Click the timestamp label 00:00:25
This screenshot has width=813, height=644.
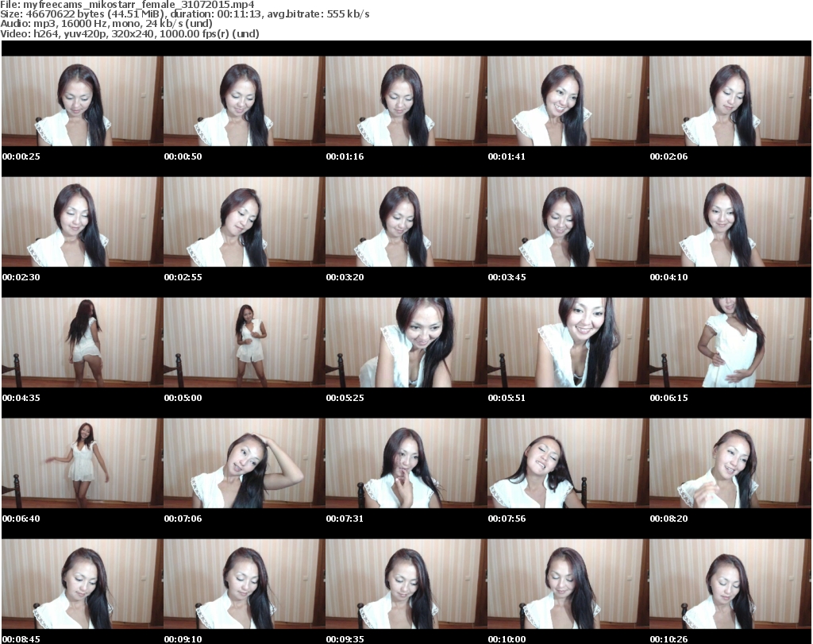click(x=21, y=156)
